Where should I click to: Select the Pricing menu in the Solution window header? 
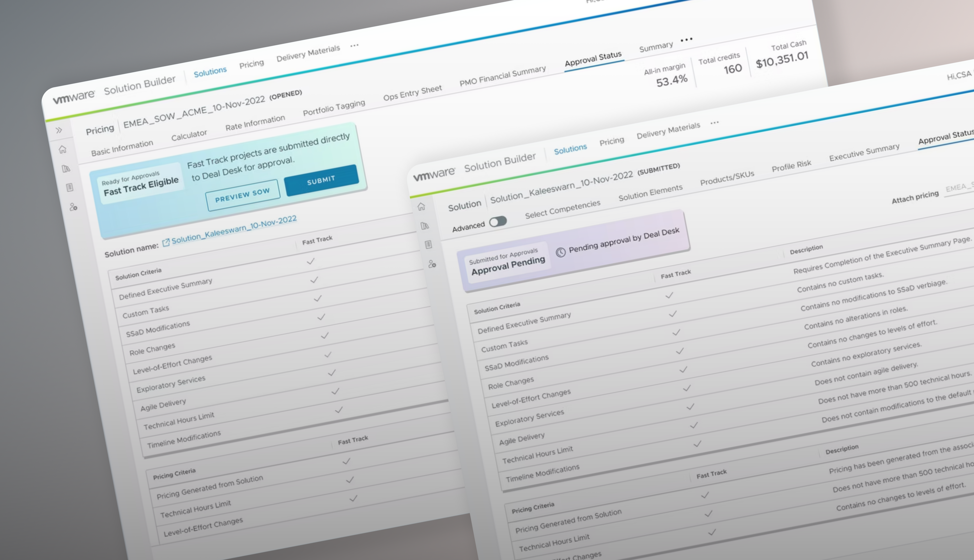click(x=612, y=141)
